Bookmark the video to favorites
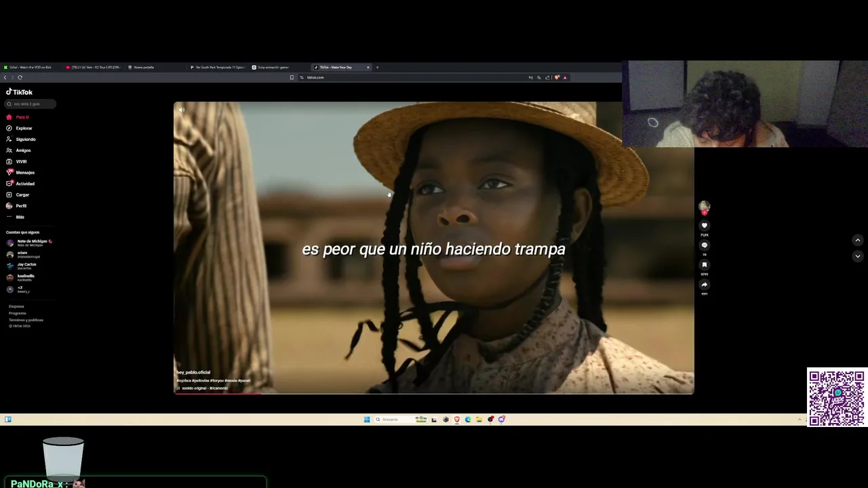Viewport: 868px width, 488px height. [704, 265]
